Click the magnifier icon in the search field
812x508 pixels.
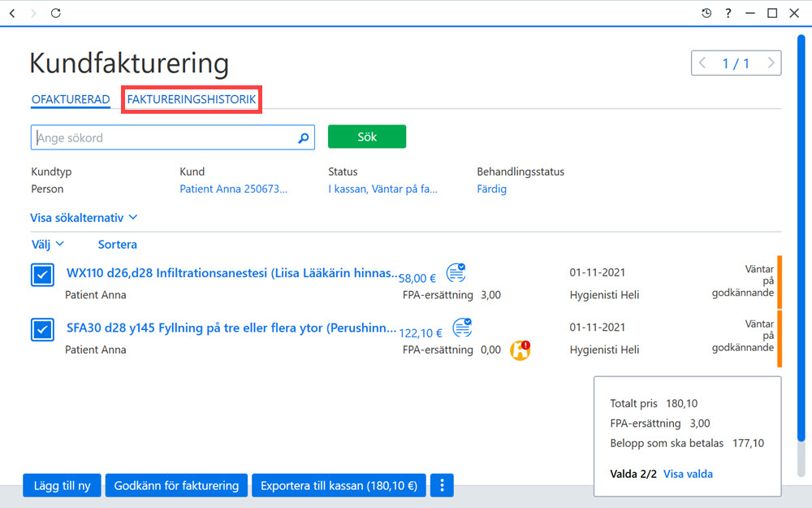[x=304, y=138]
